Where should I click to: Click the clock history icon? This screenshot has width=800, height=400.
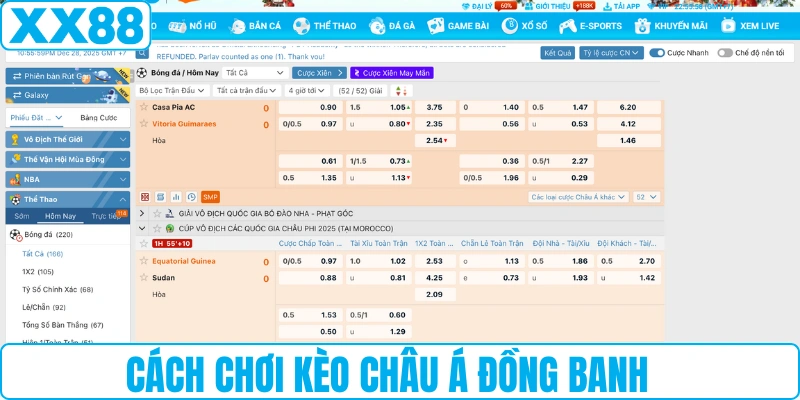pyautogui.click(x=191, y=197)
